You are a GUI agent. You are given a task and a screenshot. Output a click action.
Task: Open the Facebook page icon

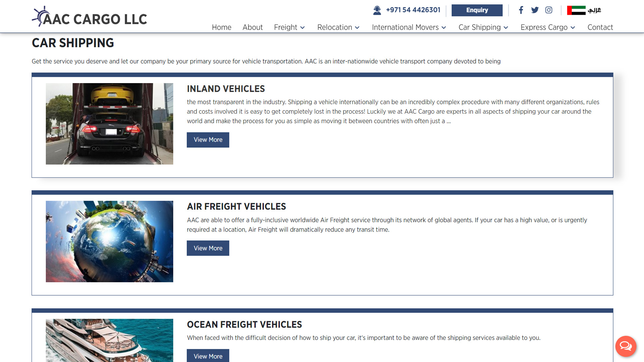click(x=521, y=10)
